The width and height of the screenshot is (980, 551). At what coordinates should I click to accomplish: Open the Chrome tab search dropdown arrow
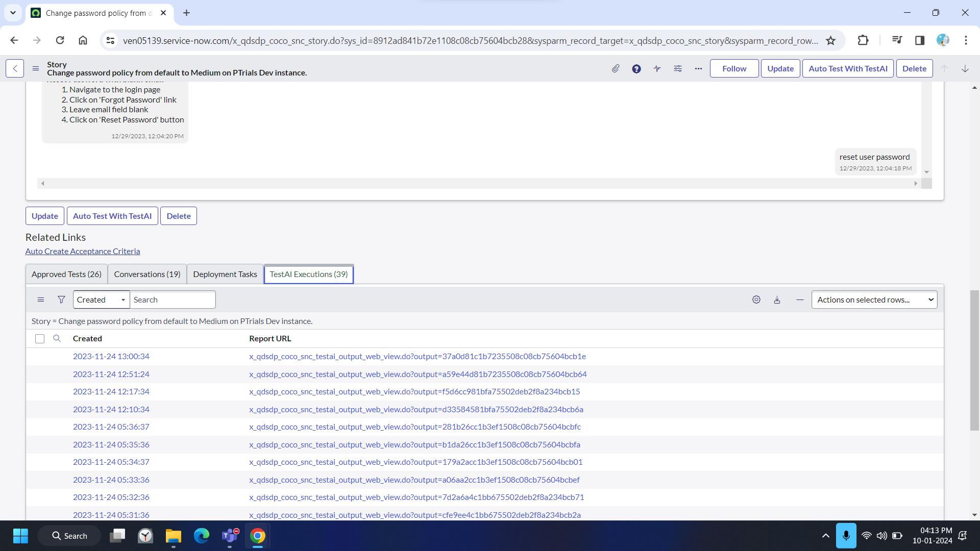(x=13, y=13)
